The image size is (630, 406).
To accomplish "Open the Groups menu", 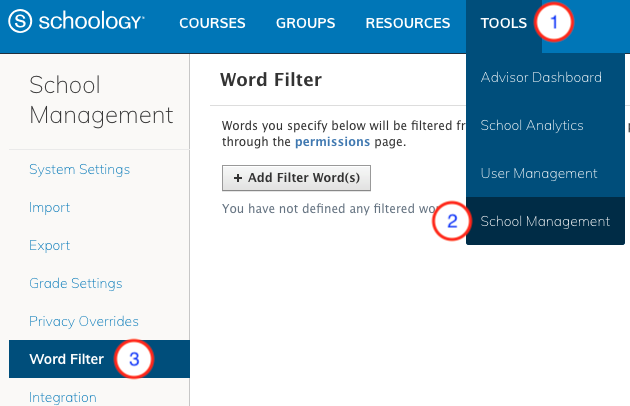I will click(x=305, y=23).
